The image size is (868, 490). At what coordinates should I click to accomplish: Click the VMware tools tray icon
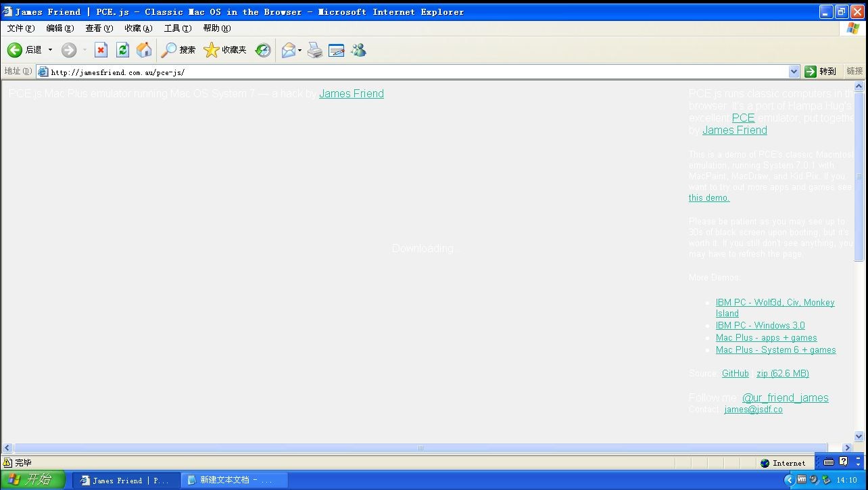coord(802,480)
